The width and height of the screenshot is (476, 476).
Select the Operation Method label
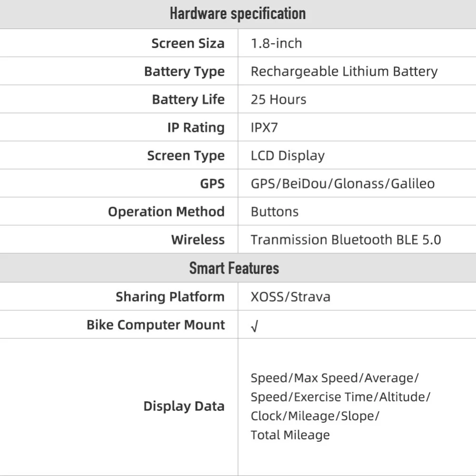(166, 212)
